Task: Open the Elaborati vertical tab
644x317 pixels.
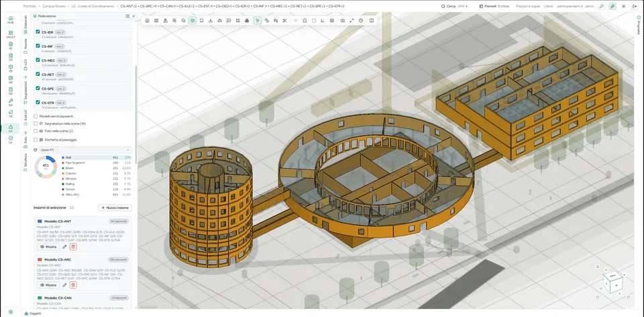Action: (25, 24)
